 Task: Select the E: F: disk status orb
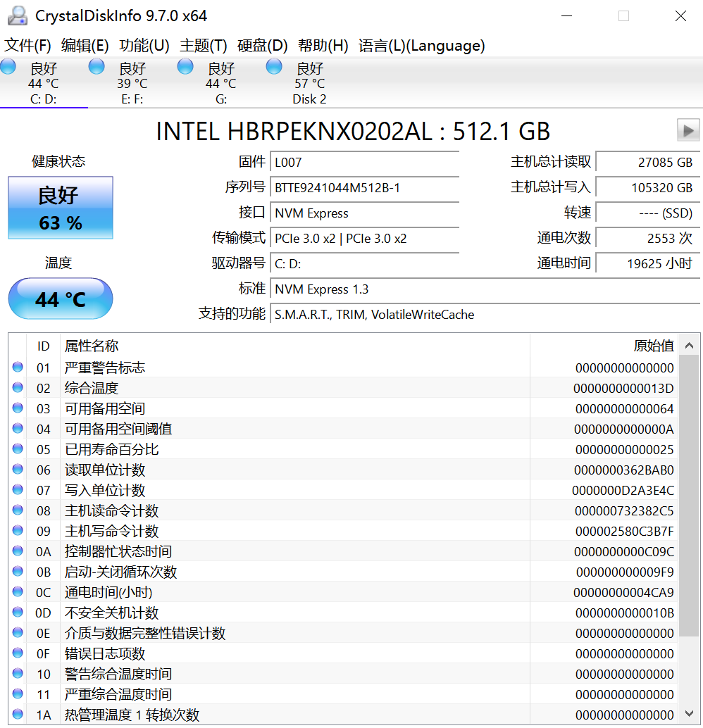pyautogui.click(x=97, y=66)
